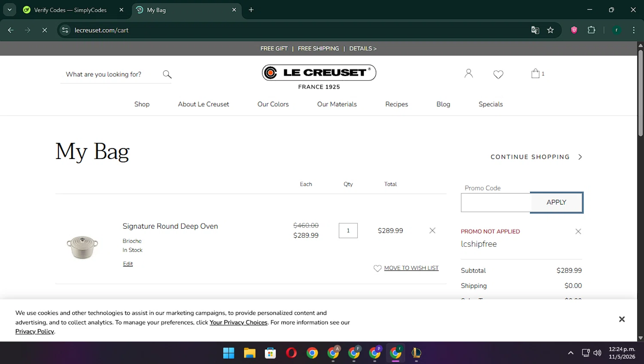Open the Blog menu item

(x=443, y=104)
